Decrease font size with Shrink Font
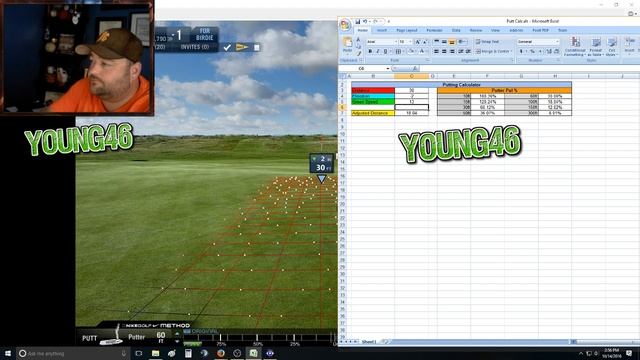Viewport: 640px width, 360px height. point(424,42)
